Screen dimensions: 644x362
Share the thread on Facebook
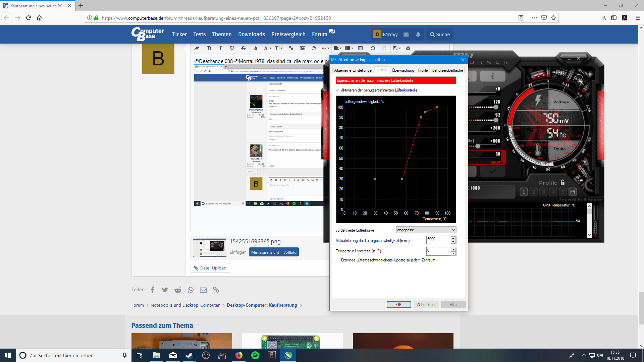click(152, 290)
